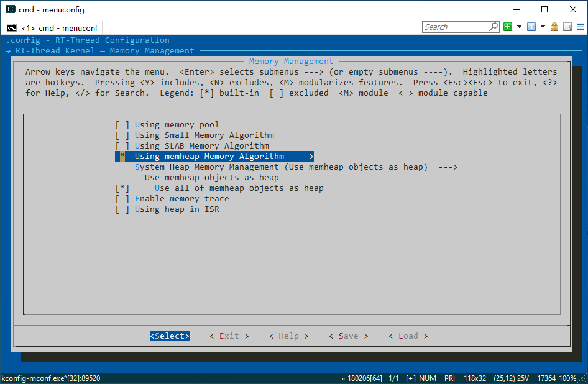Screen dimensions: 588x384
Task: Toggle the Using memory pool checkbox
Action: [122, 124]
